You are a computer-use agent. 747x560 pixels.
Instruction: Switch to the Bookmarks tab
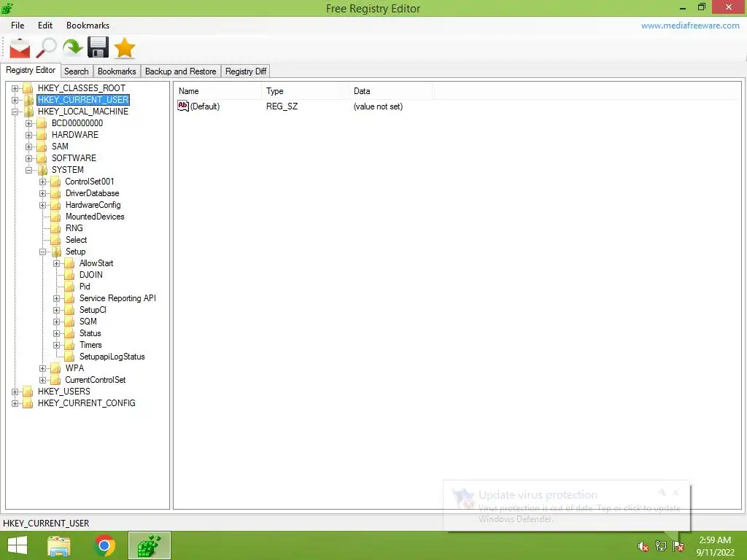click(117, 71)
